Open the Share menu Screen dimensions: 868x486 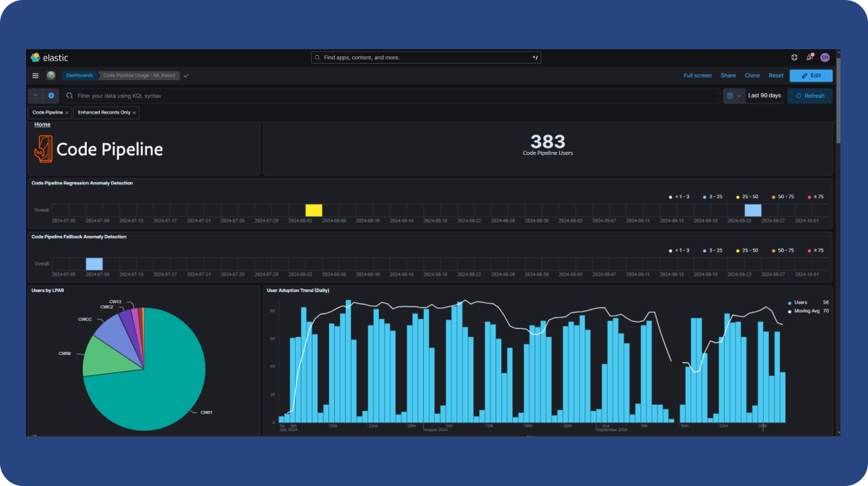pos(728,75)
